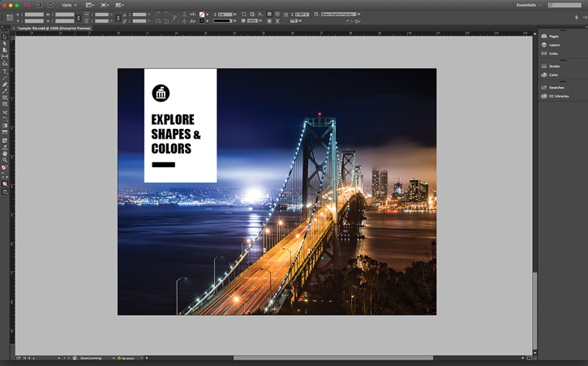Select the Selection tool in the toolbox
This screenshot has width=588, height=366.
coord(5,37)
